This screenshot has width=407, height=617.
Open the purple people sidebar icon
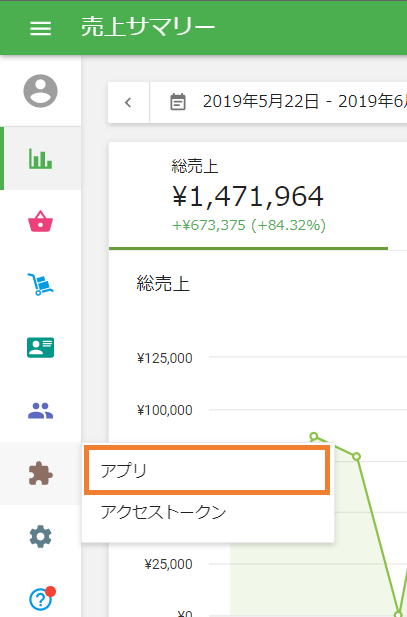tap(41, 411)
